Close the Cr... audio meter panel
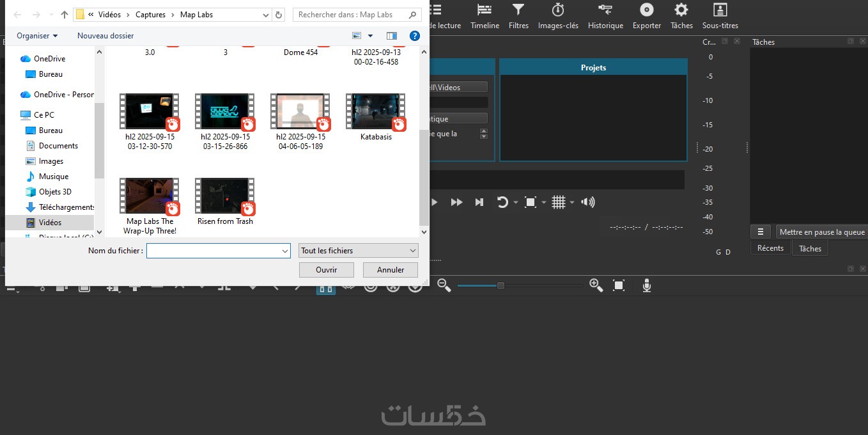Image resolution: width=868 pixels, height=435 pixels. [x=736, y=41]
